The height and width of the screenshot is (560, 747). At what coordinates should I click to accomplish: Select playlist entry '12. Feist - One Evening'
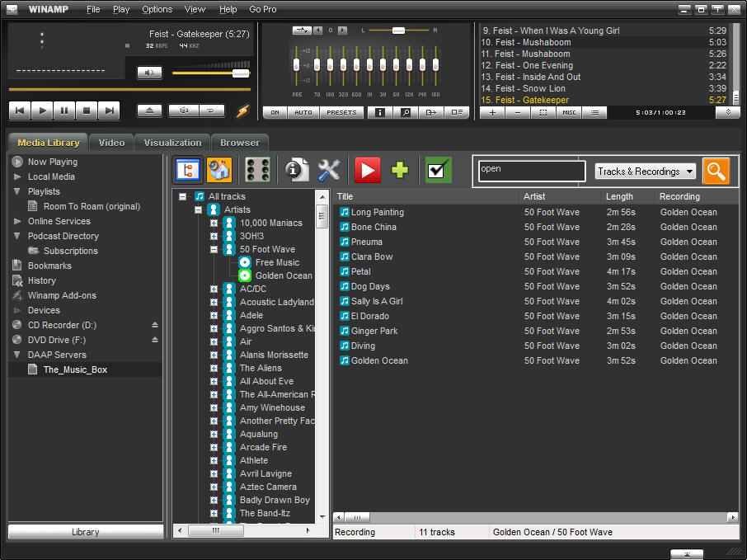click(604, 65)
